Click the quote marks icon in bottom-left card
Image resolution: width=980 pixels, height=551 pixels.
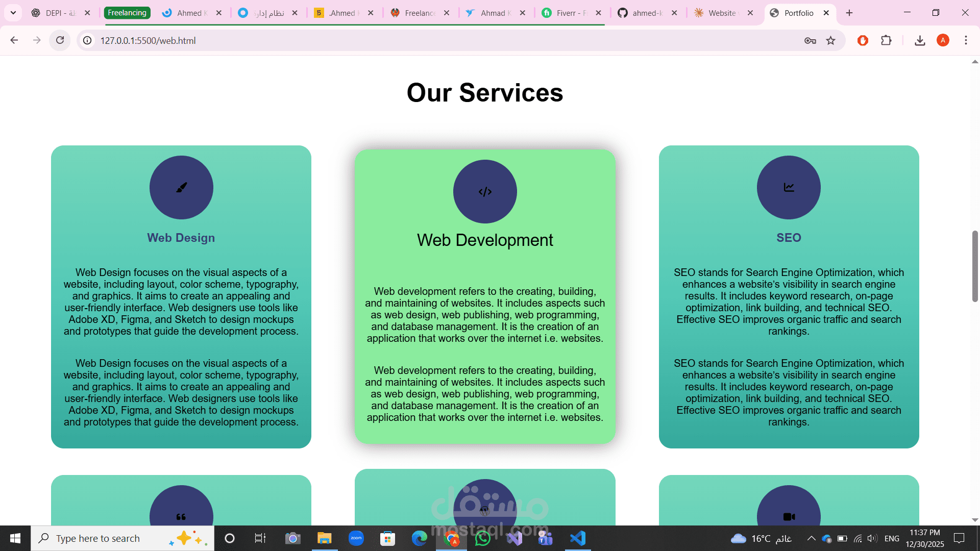coord(181,516)
